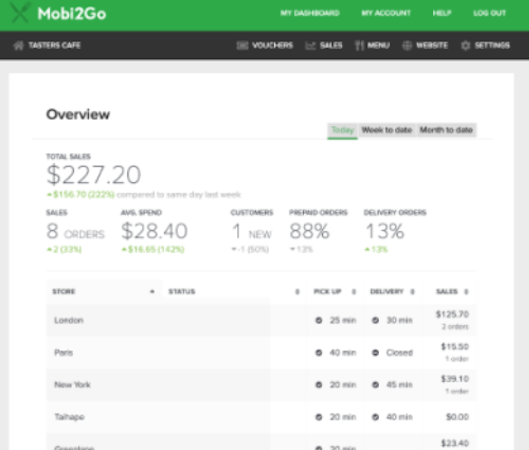
Task: Sort table by Delivery column arrows
Action: coord(412,291)
